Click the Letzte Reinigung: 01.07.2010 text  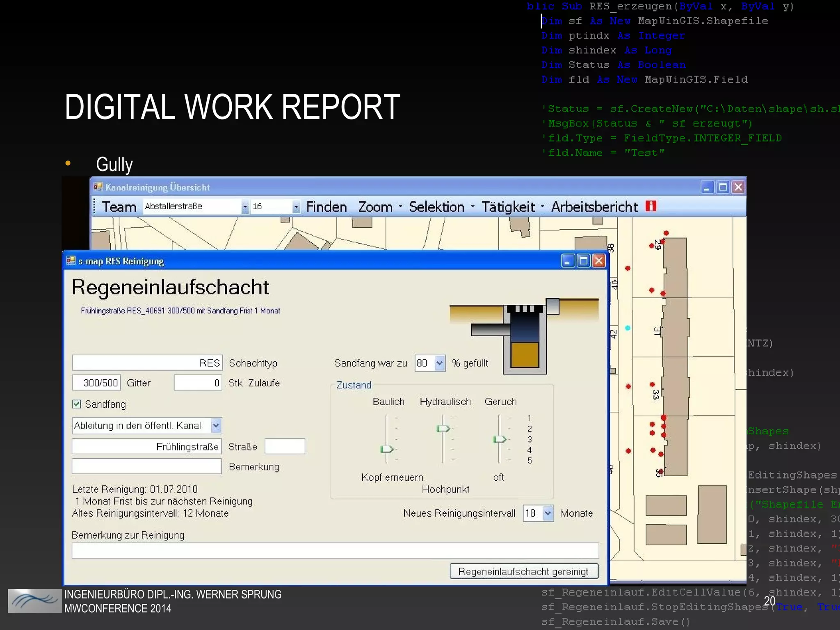coord(135,489)
